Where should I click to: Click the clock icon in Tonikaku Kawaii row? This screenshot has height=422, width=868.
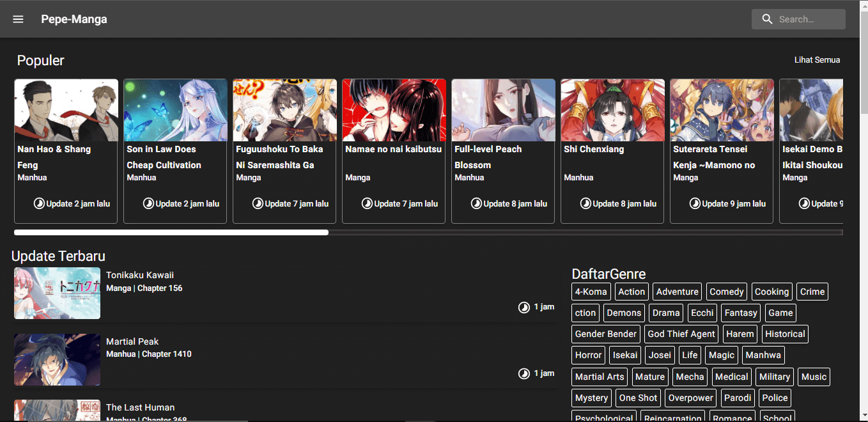point(524,308)
